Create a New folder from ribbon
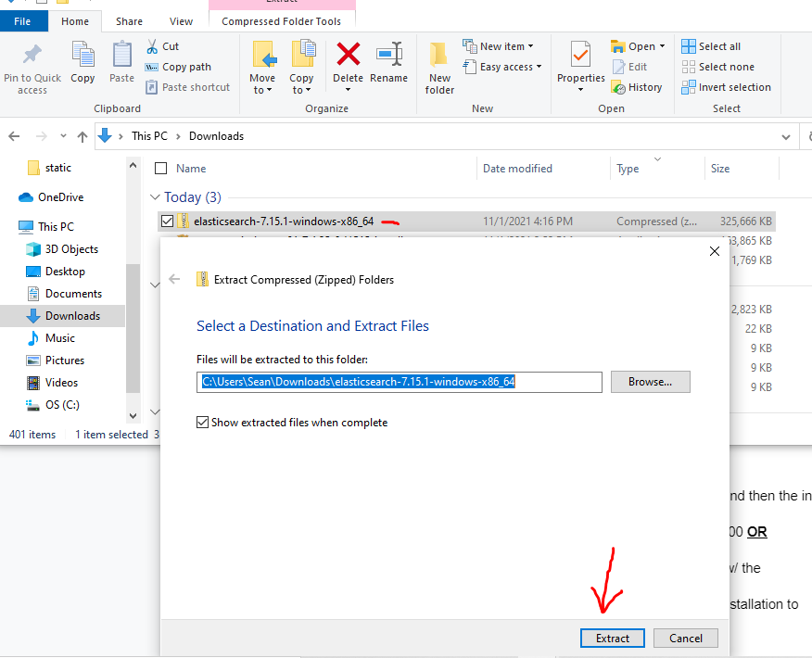Screen dimensions: 812x658 point(439,68)
